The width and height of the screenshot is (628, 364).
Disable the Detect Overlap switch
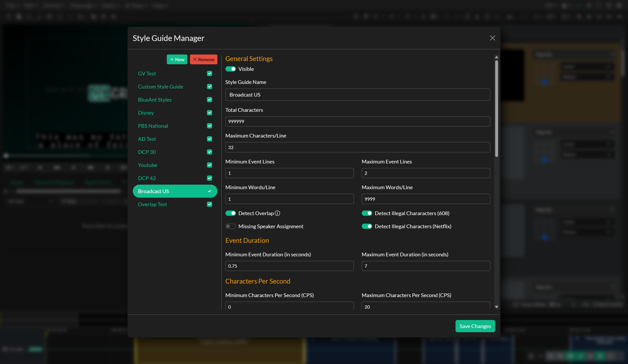click(230, 213)
